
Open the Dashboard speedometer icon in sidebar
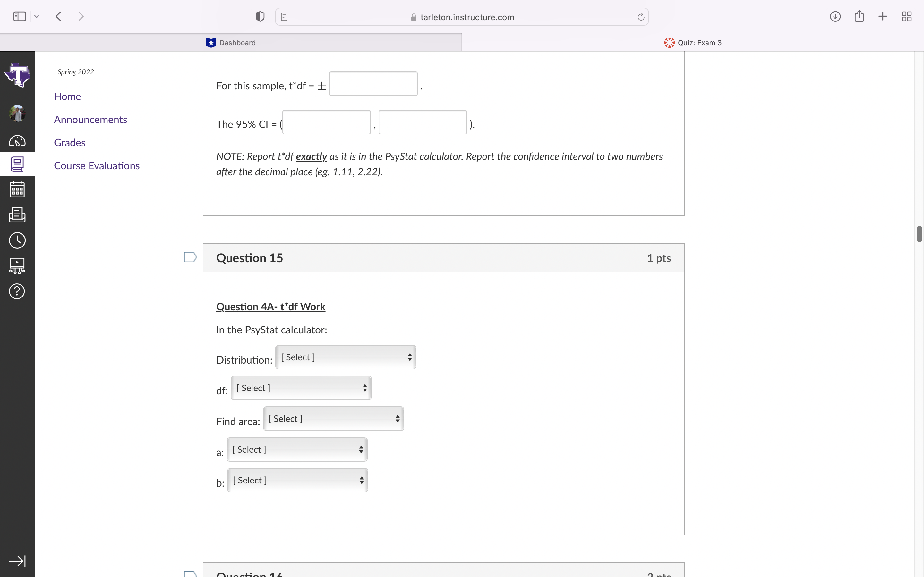coord(17,140)
